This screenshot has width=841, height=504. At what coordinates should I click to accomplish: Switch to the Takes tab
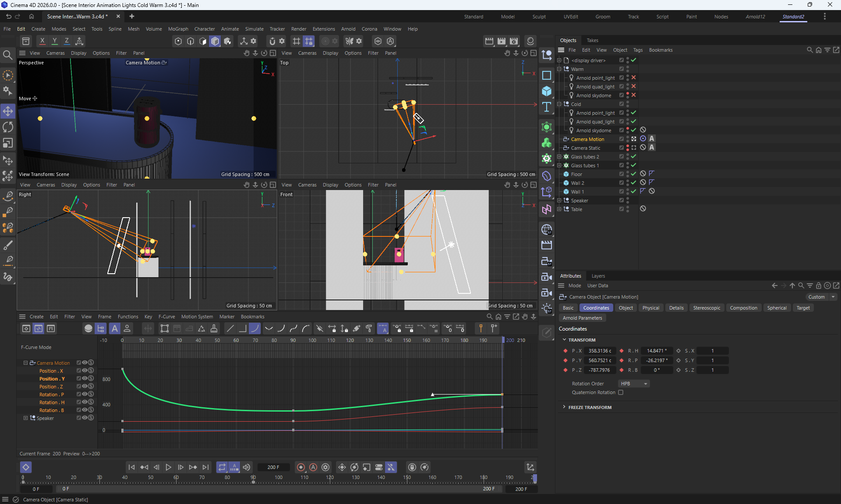(x=592, y=40)
